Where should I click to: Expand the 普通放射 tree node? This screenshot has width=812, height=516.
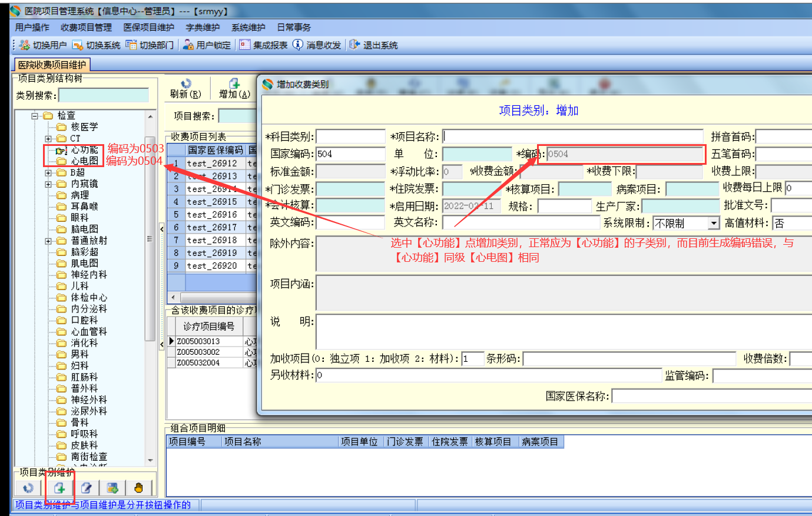tap(48, 241)
